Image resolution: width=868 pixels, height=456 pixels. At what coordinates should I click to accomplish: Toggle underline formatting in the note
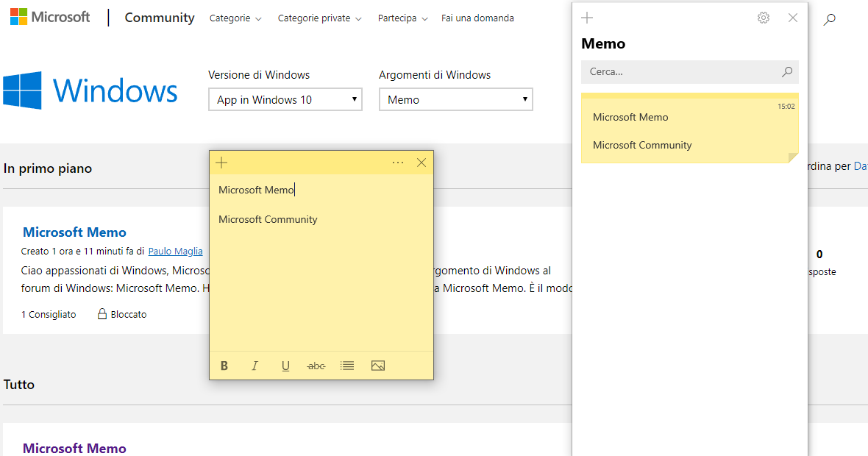(285, 366)
